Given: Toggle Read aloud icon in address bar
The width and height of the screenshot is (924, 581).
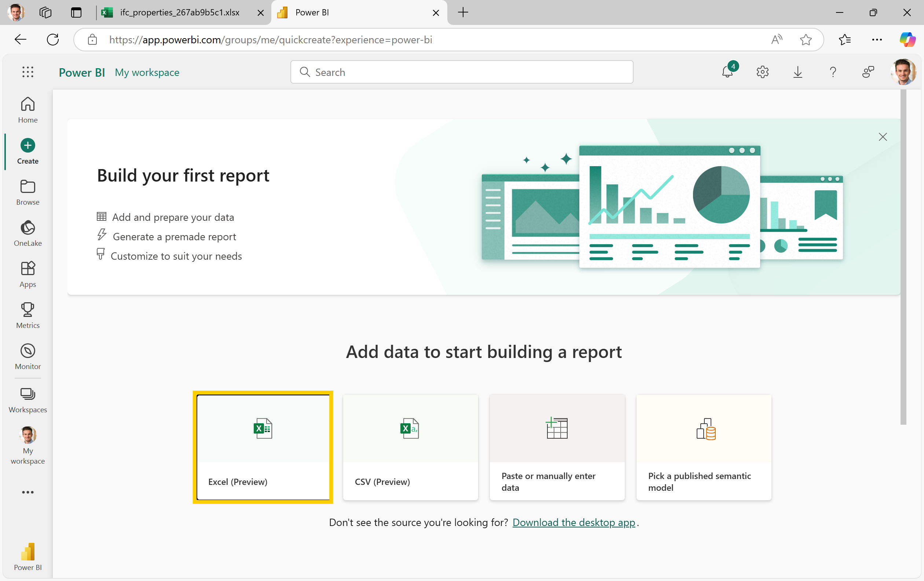Looking at the screenshot, I should 777,39.
